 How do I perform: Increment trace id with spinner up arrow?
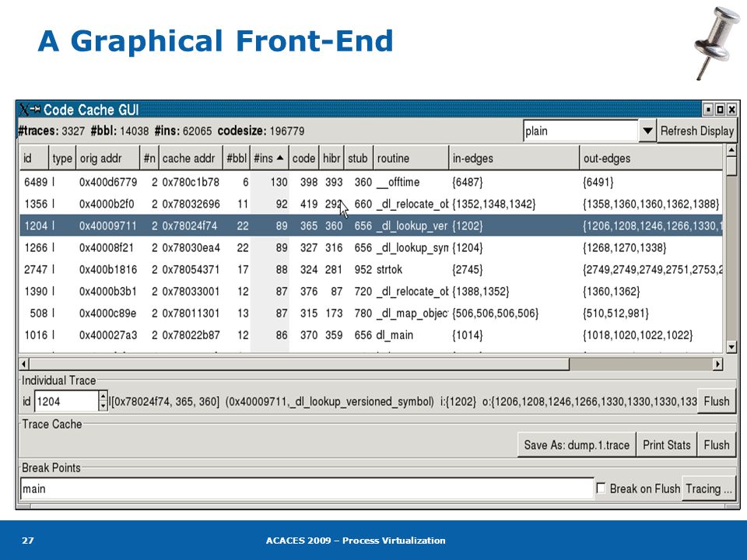coord(103,396)
